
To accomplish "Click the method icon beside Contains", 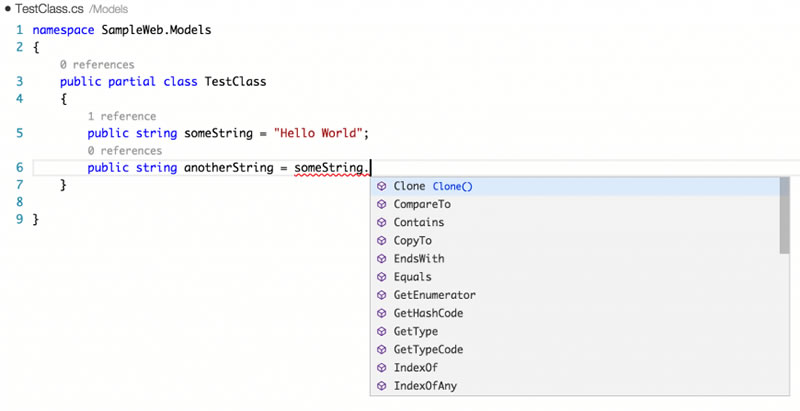I will tap(381, 222).
